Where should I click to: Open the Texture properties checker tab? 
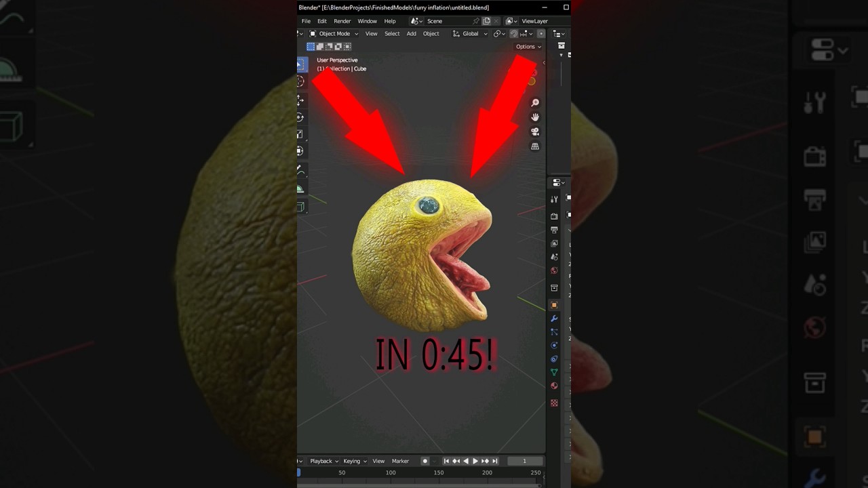tap(554, 403)
